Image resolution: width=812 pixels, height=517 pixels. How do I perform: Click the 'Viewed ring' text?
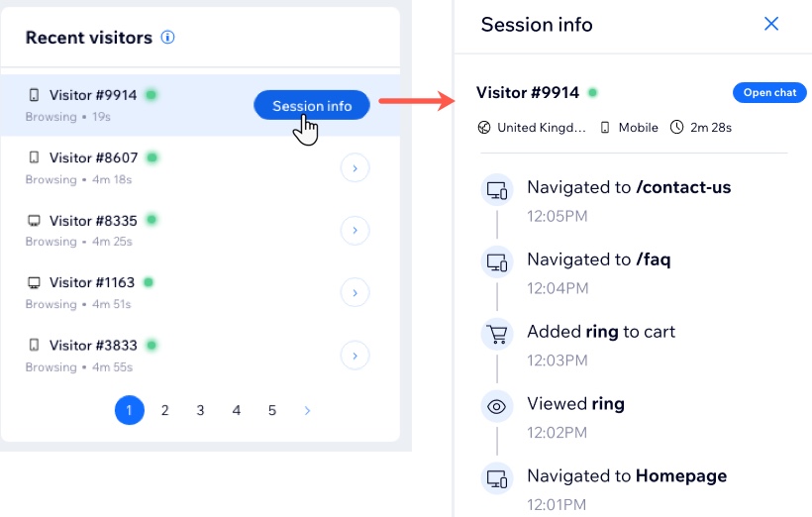click(x=575, y=403)
